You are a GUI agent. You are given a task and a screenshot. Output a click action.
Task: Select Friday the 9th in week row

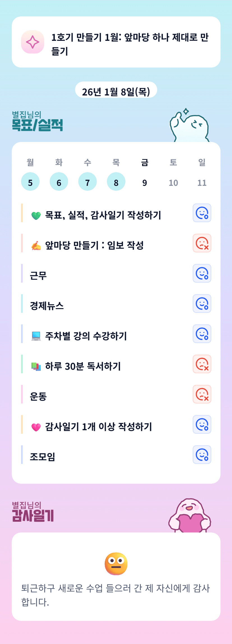(144, 182)
